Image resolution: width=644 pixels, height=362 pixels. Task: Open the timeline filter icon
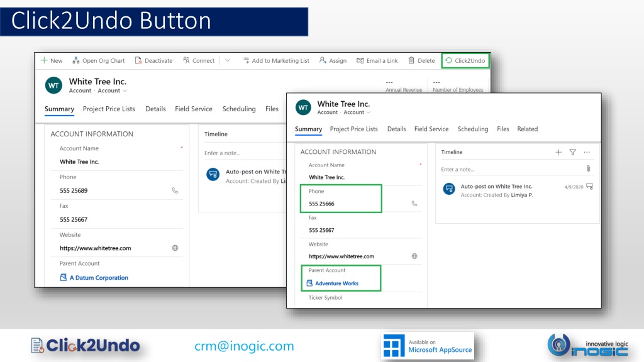point(572,152)
